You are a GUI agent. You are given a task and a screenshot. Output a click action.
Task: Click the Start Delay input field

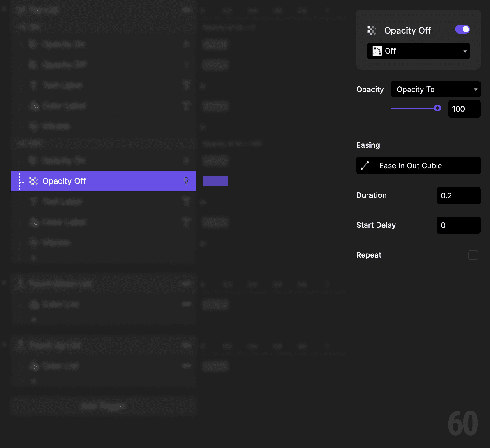click(x=458, y=225)
